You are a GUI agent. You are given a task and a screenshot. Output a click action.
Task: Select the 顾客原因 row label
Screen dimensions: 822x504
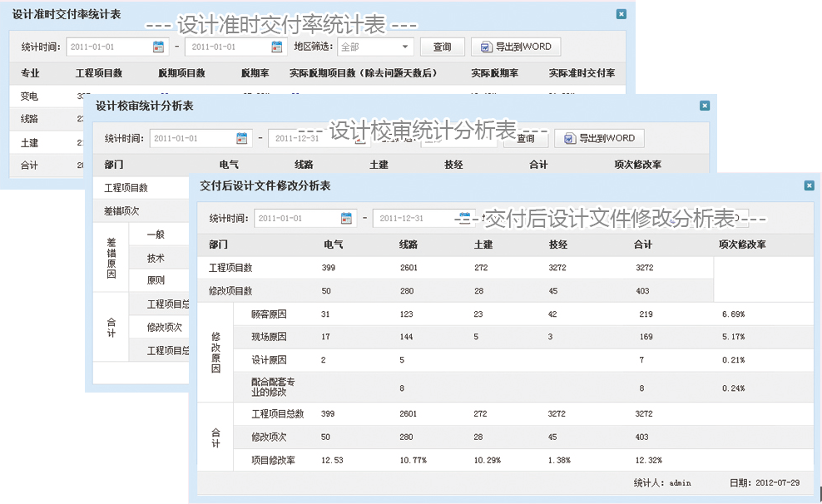269,314
